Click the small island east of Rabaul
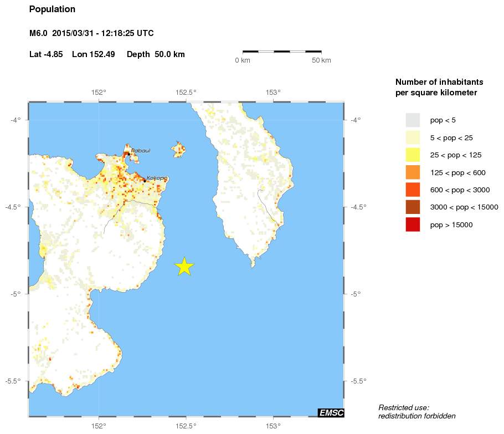504x434 pixels. (x=178, y=149)
